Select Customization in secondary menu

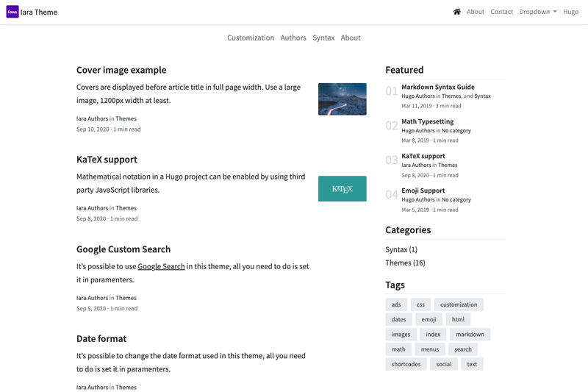(251, 38)
